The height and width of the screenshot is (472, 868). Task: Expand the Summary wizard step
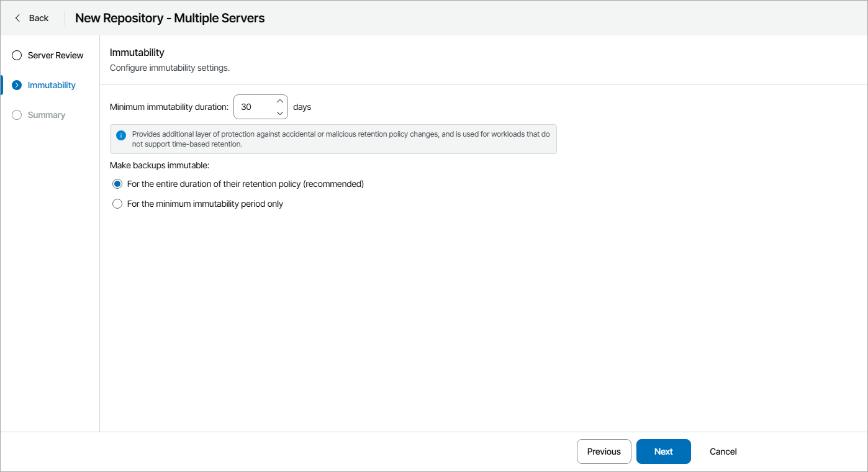coord(46,115)
